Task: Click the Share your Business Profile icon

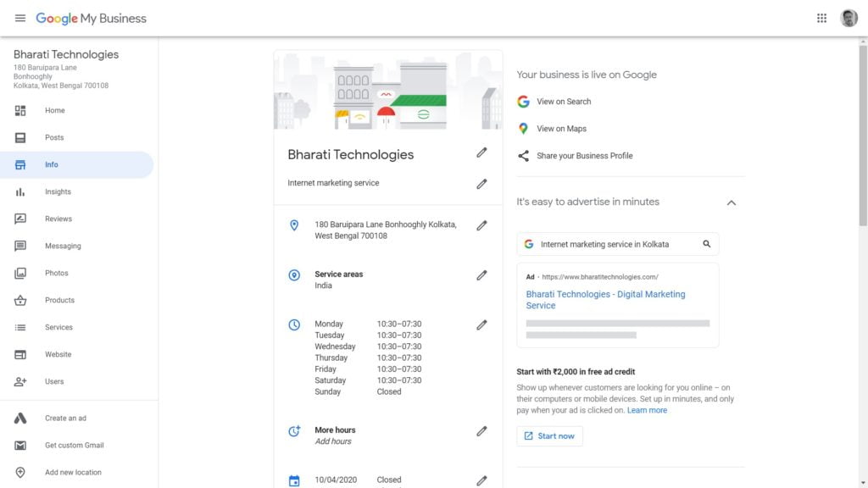Action: pyautogui.click(x=523, y=156)
